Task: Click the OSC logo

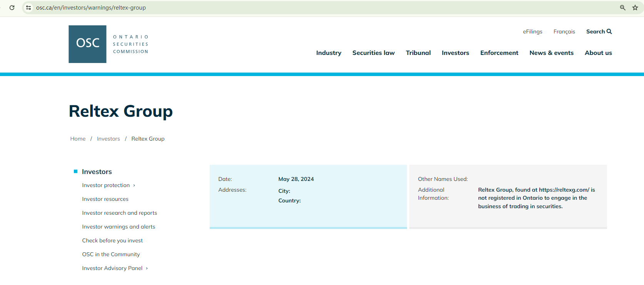Action: [x=88, y=44]
